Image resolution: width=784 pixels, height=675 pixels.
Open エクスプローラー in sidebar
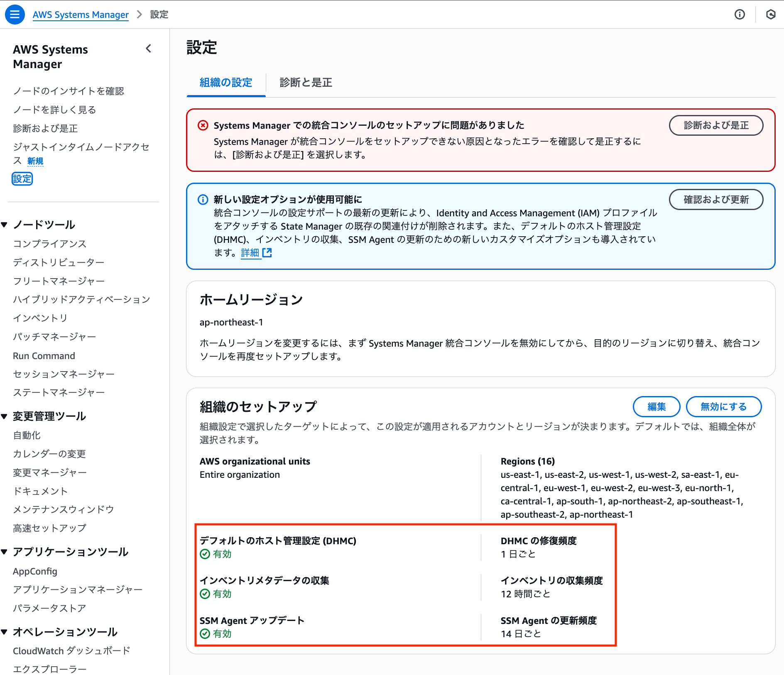(x=50, y=669)
